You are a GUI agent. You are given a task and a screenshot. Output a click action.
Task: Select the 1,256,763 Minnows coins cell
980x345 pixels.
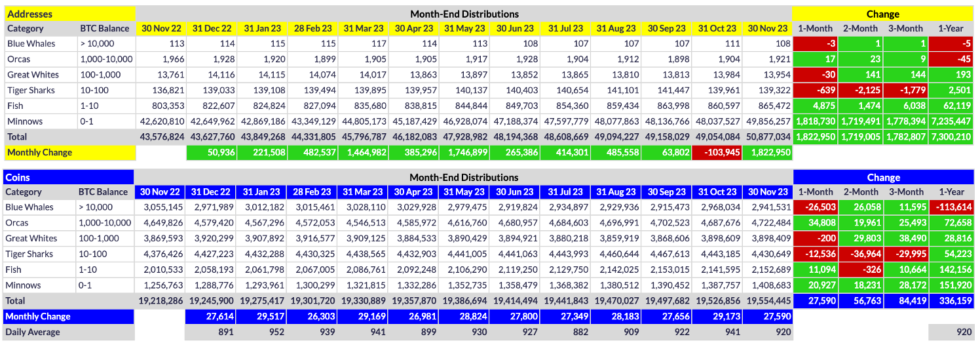coord(160,285)
